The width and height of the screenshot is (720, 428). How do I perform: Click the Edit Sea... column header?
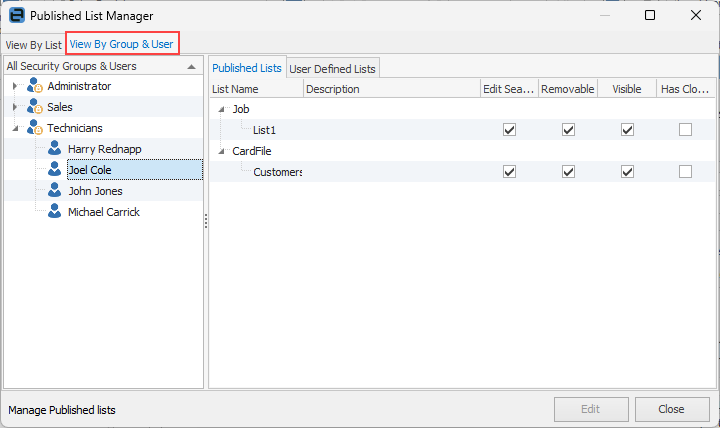[509, 89]
